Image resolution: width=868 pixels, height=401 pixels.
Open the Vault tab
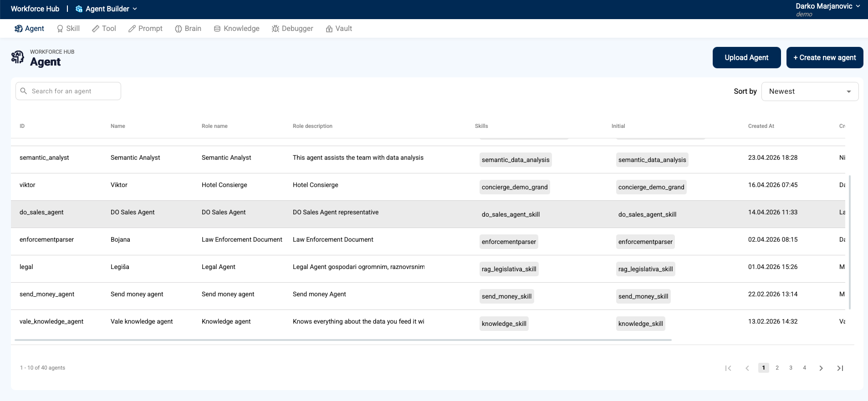click(339, 29)
